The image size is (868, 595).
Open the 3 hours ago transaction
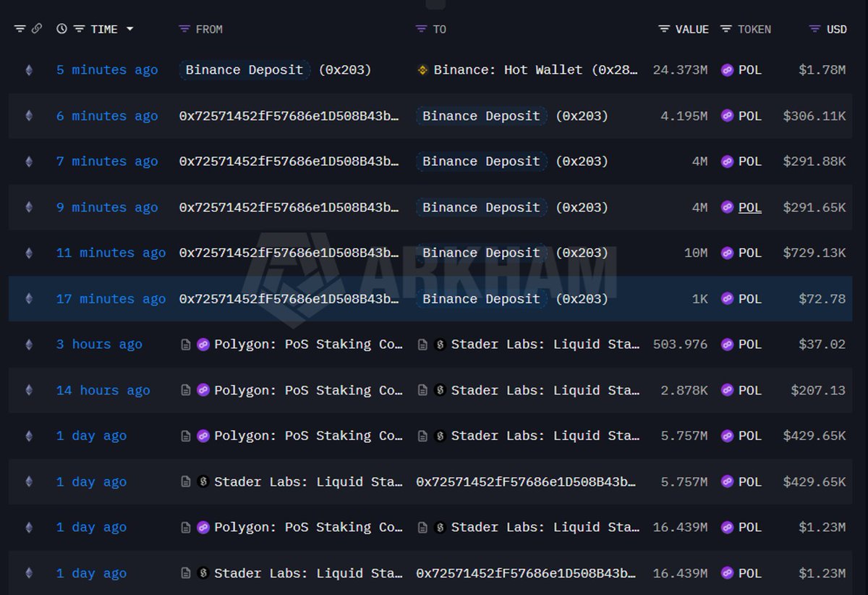click(99, 345)
